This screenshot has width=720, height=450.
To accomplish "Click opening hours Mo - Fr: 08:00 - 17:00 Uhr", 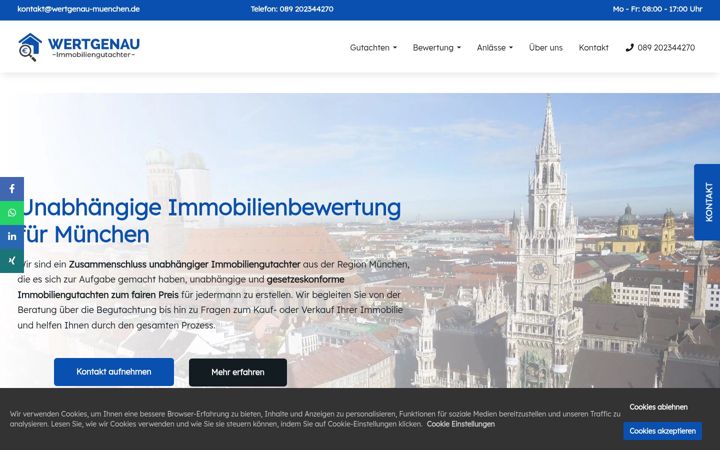I will (658, 9).
